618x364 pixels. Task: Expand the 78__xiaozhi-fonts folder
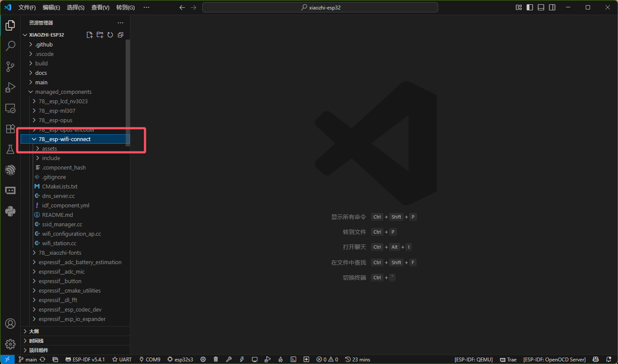click(x=60, y=253)
